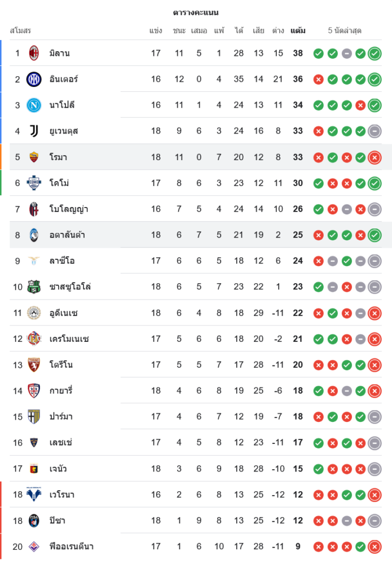Click the โบโลญญ่า team name

(x=69, y=209)
